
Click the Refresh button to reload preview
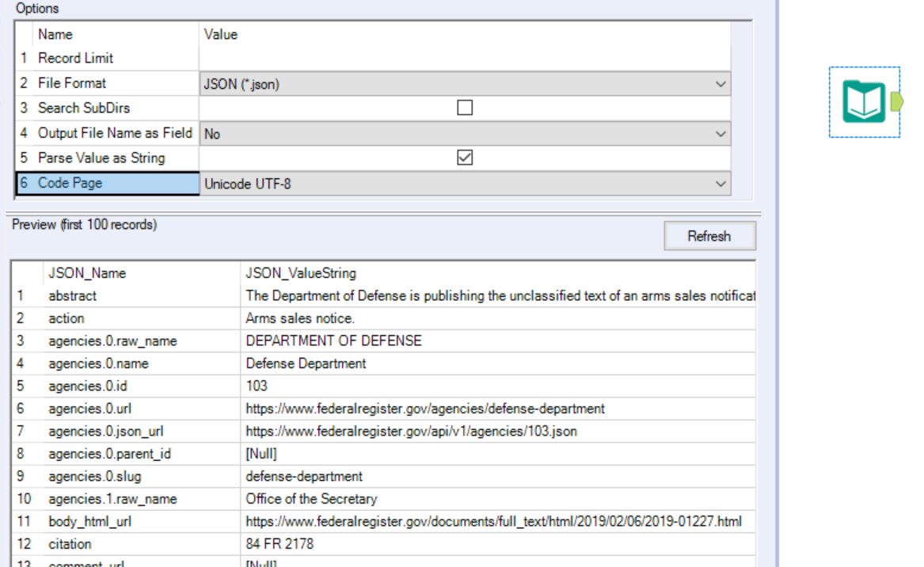coord(709,235)
